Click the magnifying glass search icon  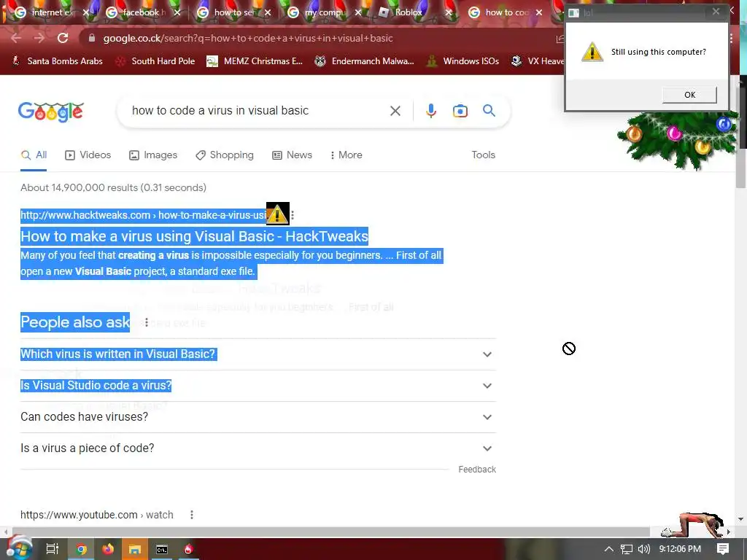tap(489, 111)
